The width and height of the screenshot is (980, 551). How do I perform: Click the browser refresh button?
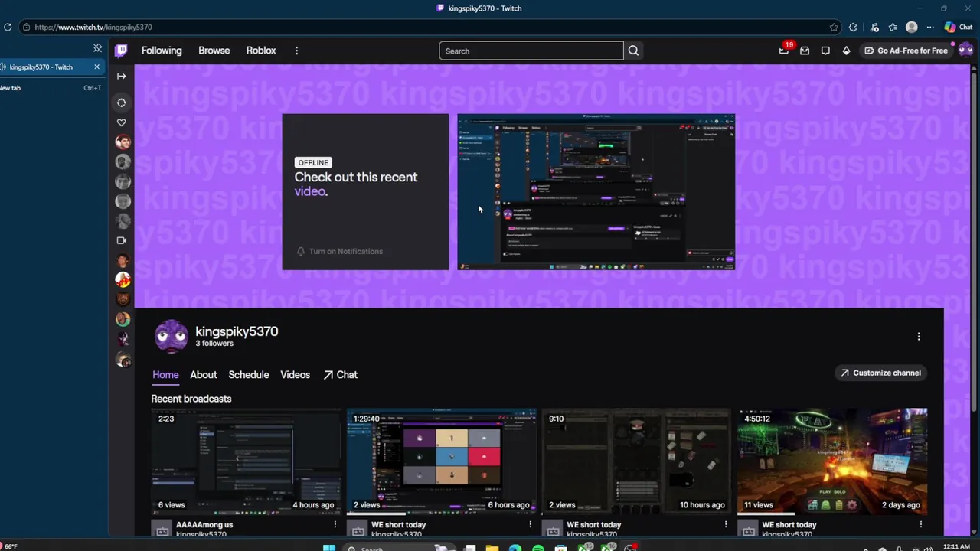(x=8, y=28)
